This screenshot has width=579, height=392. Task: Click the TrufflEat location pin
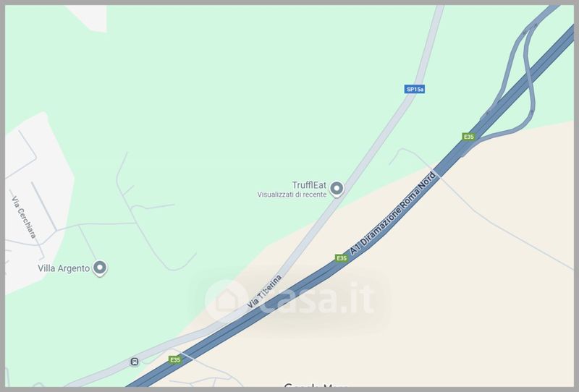click(x=337, y=189)
